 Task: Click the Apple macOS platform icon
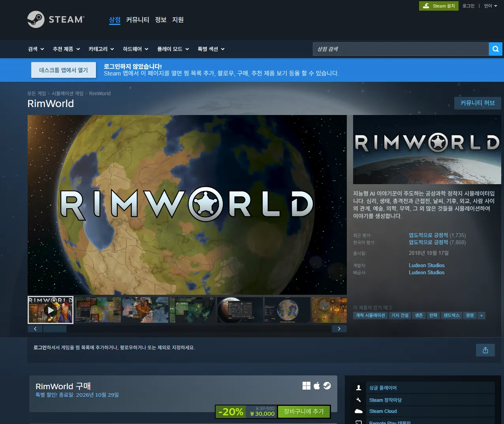pos(317,386)
